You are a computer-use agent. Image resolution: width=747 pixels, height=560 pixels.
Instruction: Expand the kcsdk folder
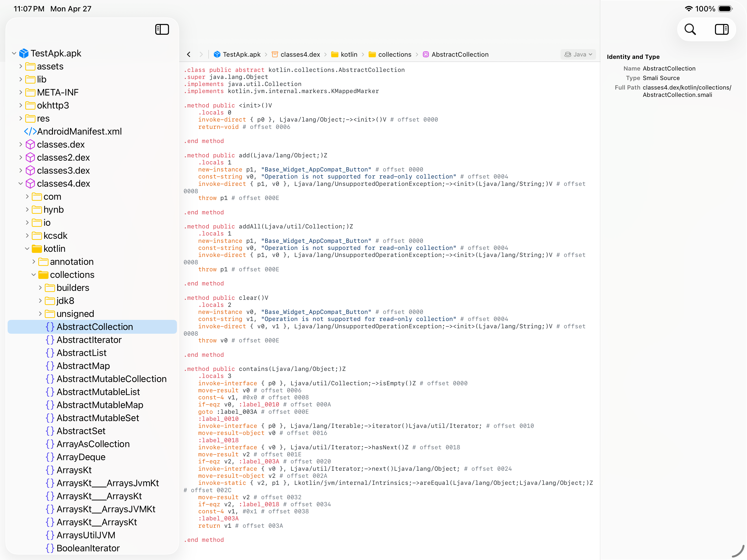(x=27, y=236)
